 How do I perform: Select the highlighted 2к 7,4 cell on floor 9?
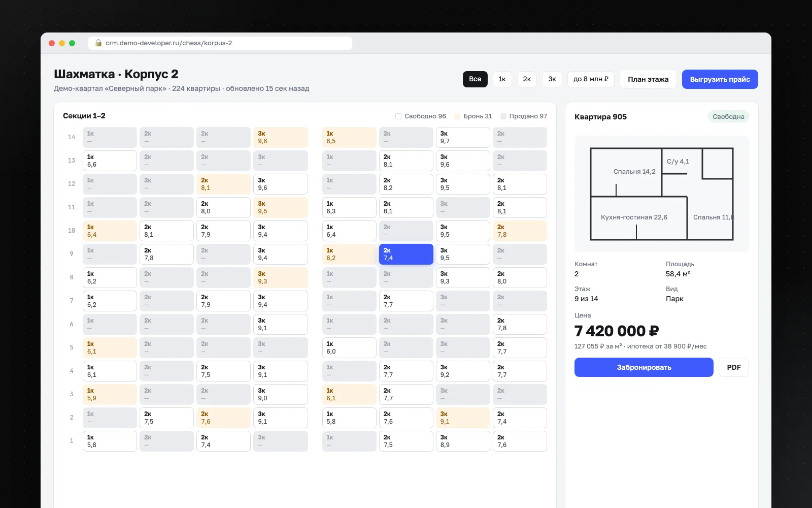click(x=406, y=254)
